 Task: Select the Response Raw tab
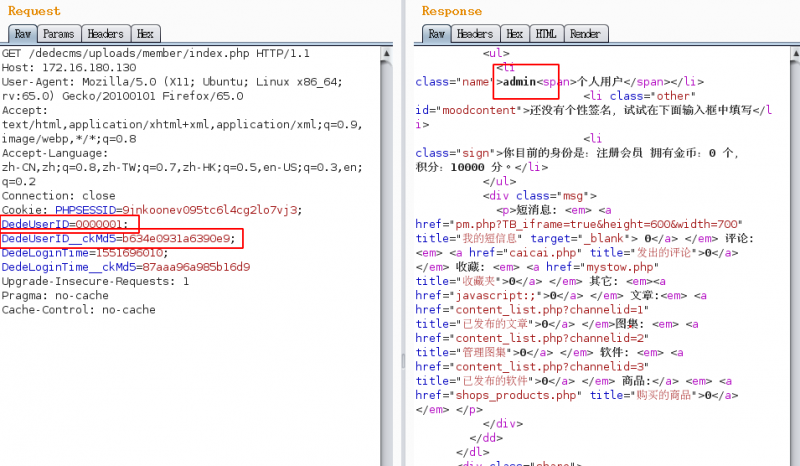click(436, 34)
